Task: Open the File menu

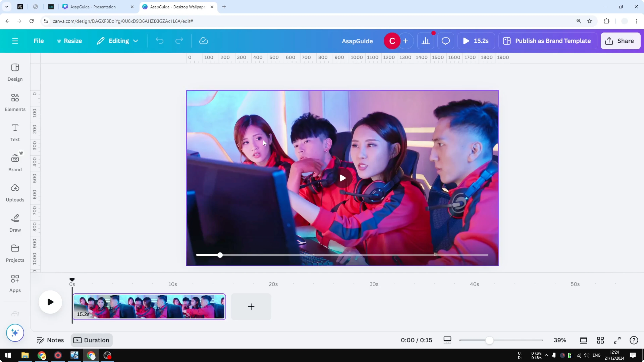Action: 38,41
